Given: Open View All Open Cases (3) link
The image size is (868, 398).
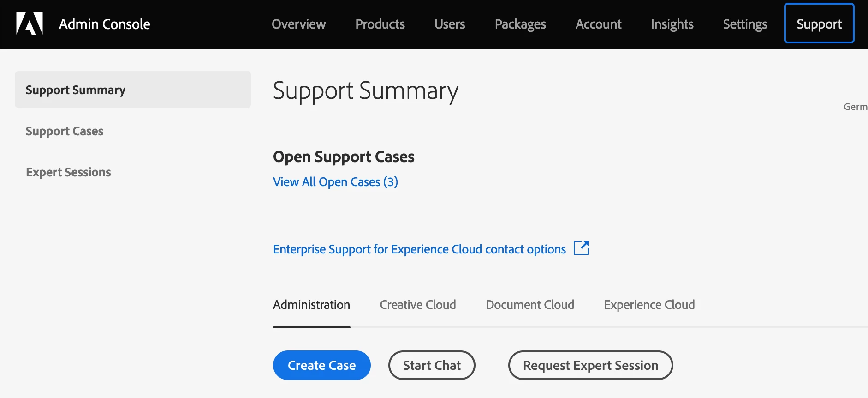Looking at the screenshot, I should click(x=335, y=182).
